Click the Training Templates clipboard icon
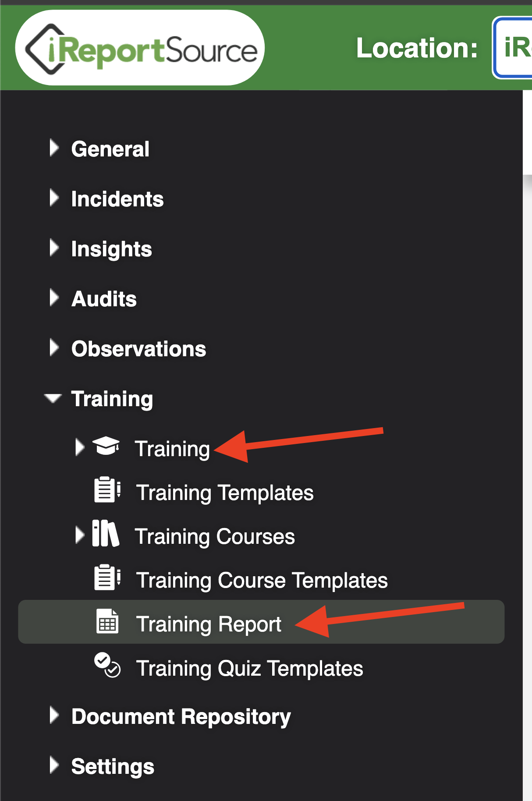532x801 pixels. point(107,490)
